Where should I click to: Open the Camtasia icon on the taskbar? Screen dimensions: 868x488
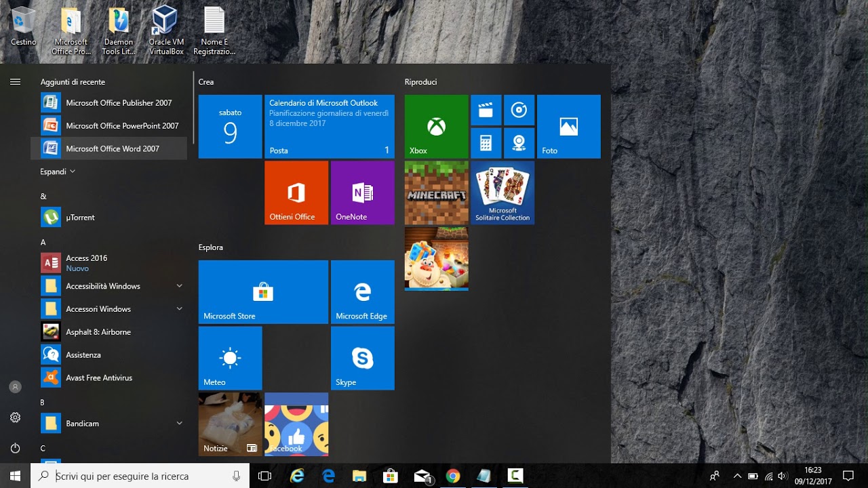click(515, 476)
